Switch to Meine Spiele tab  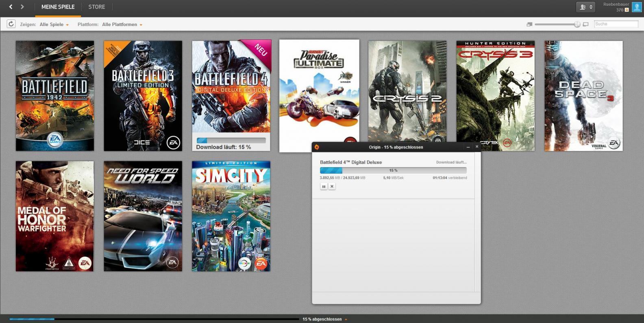point(58,7)
